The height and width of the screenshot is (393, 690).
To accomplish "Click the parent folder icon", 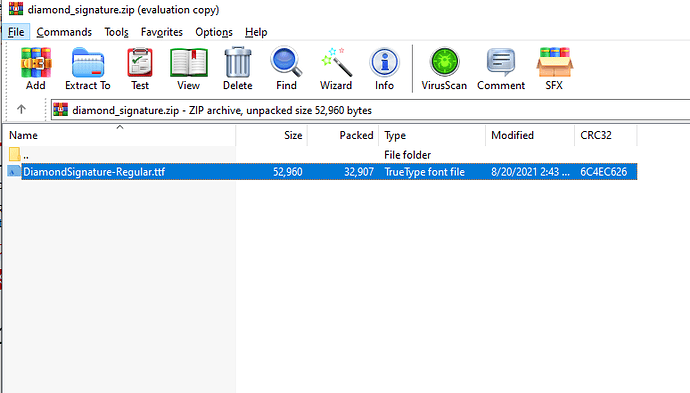I will pyautogui.click(x=15, y=154).
